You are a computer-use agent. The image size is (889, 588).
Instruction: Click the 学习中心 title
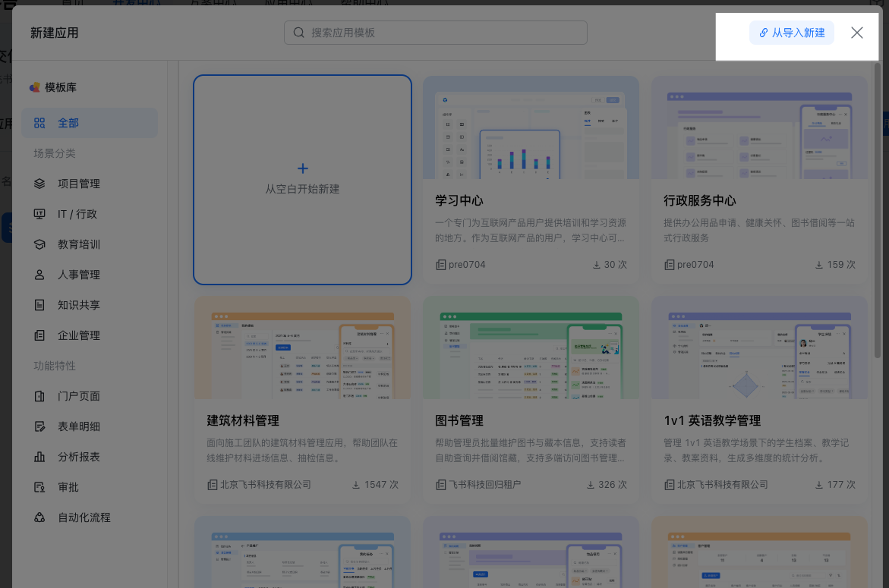459,200
